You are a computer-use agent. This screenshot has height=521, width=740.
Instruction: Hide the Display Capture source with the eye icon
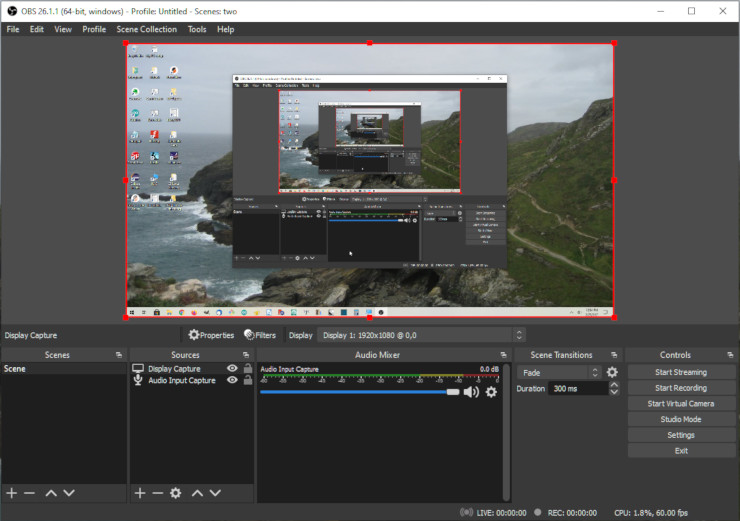(232, 369)
